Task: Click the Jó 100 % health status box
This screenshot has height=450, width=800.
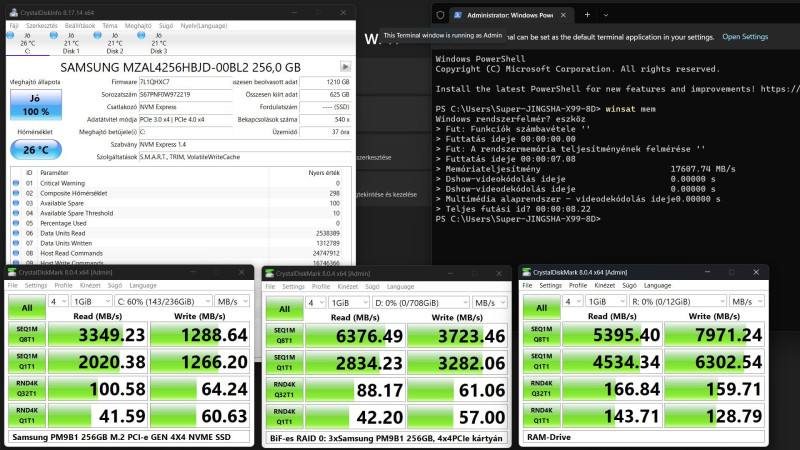Action: tap(36, 105)
